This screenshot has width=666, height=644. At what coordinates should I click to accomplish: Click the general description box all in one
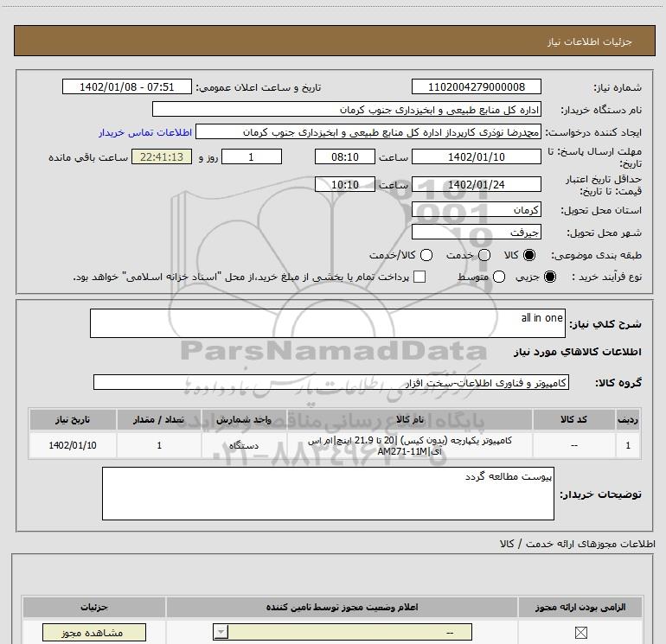[x=328, y=323]
